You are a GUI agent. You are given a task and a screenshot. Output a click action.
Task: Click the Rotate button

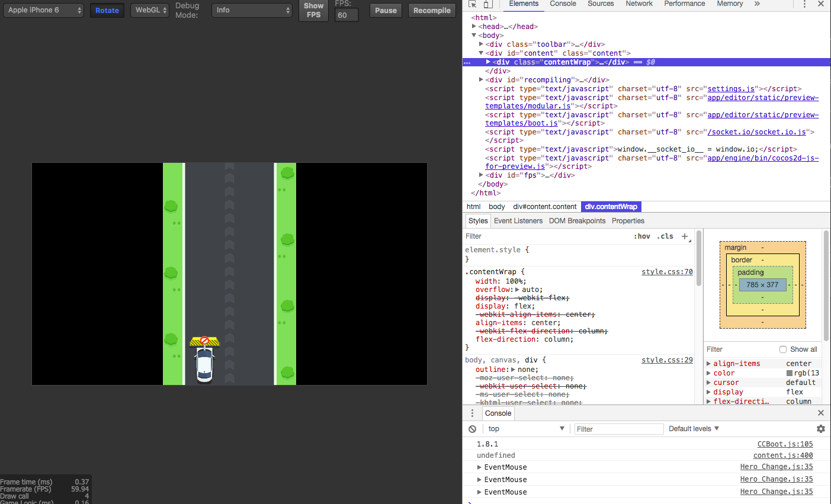(107, 11)
